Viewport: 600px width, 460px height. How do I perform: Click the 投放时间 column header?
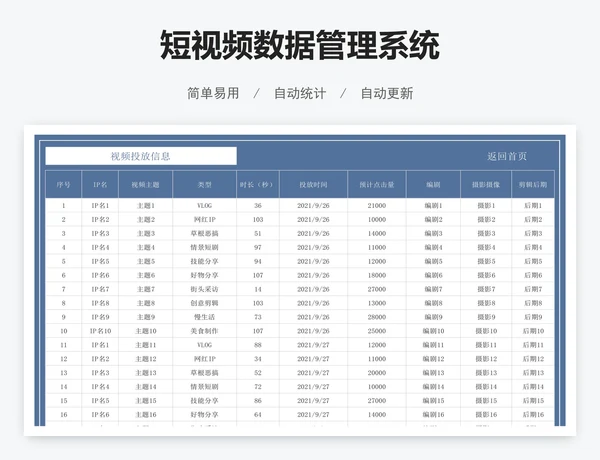tap(313, 184)
